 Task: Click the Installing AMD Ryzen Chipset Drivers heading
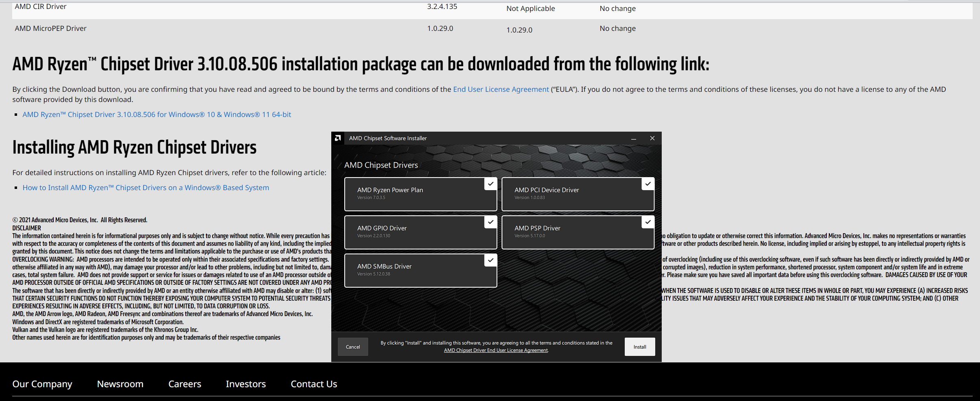point(135,147)
